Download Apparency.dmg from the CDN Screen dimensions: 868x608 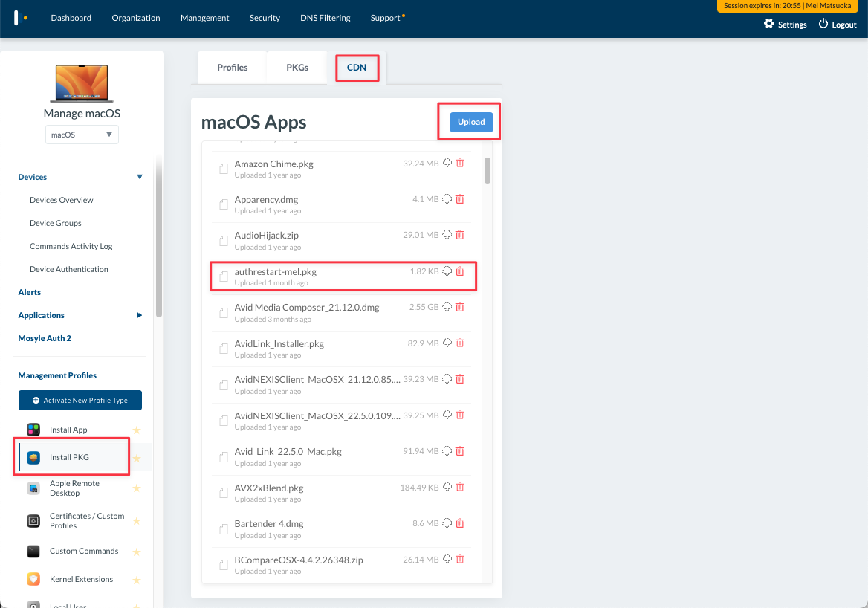coord(447,198)
